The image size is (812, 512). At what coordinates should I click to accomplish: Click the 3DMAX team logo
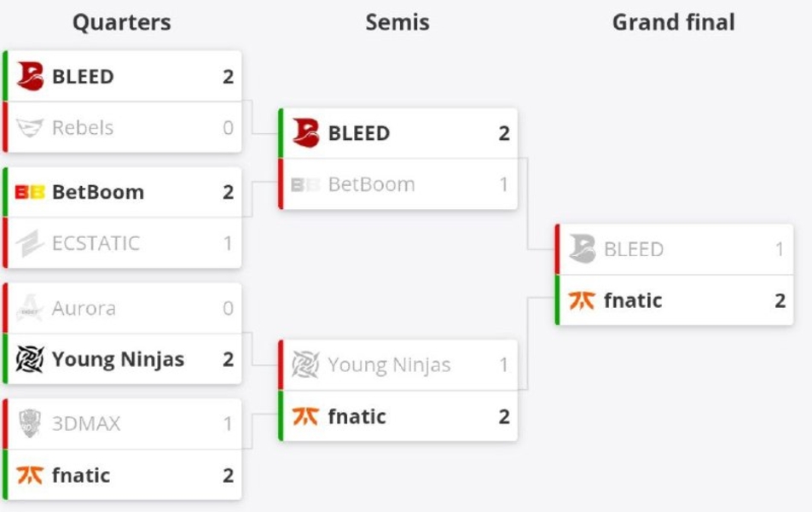coord(30,423)
